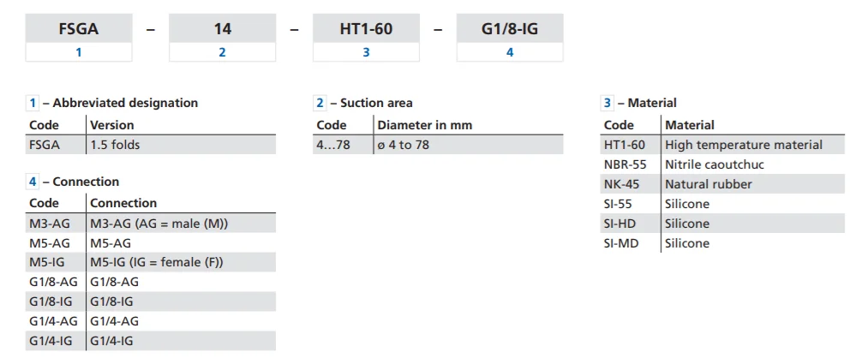Image resolution: width=868 pixels, height=364 pixels.
Task: Click the 4…78 suction diameter row
Action: (438, 145)
